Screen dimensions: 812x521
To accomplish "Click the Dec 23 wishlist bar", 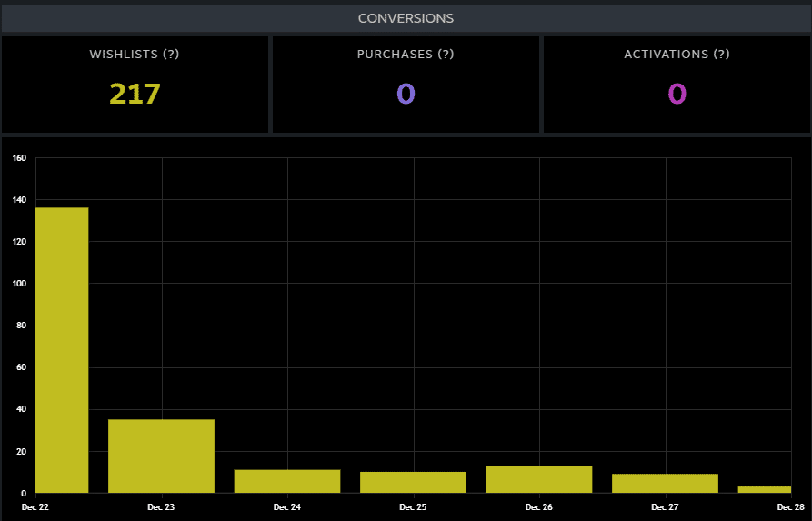I will [161, 456].
